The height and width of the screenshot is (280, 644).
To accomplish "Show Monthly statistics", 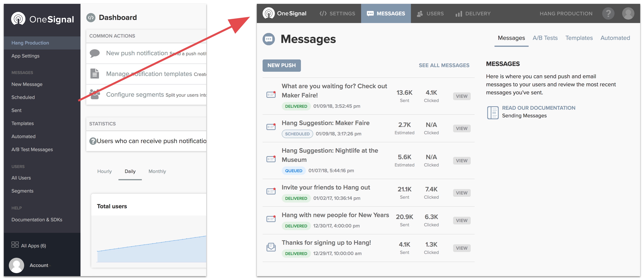I will pyautogui.click(x=157, y=171).
